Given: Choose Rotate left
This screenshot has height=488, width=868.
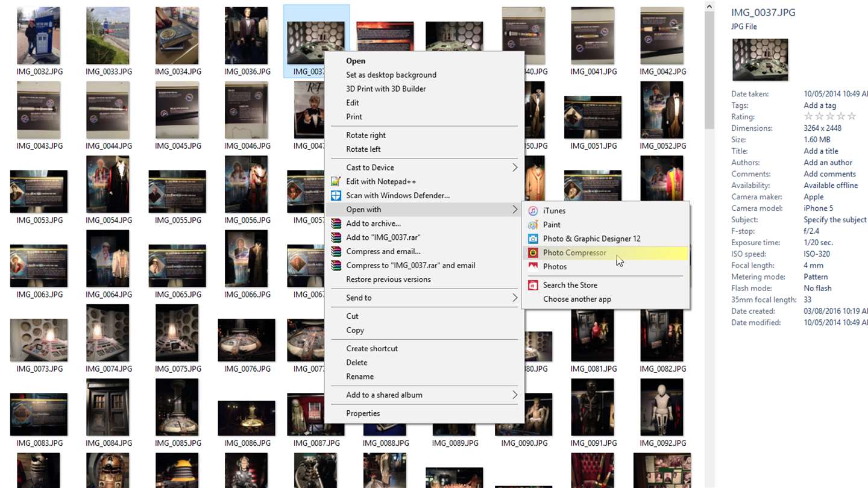Looking at the screenshot, I should (x=363, y=149).
